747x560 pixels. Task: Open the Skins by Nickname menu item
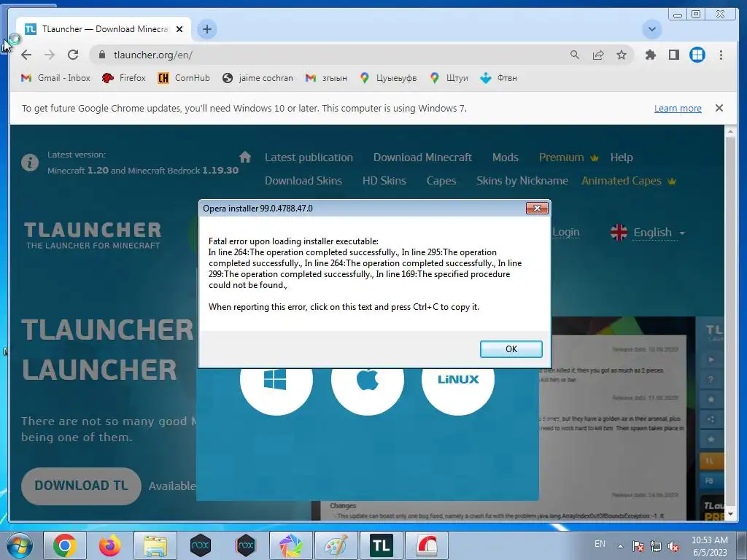click(522, 181)
